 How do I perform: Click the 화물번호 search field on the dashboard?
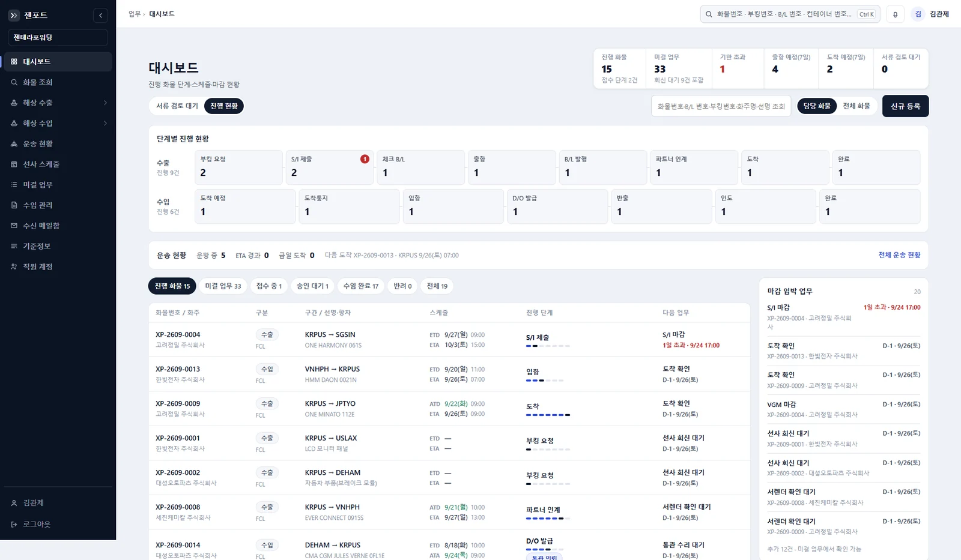(x=721, y=106)
